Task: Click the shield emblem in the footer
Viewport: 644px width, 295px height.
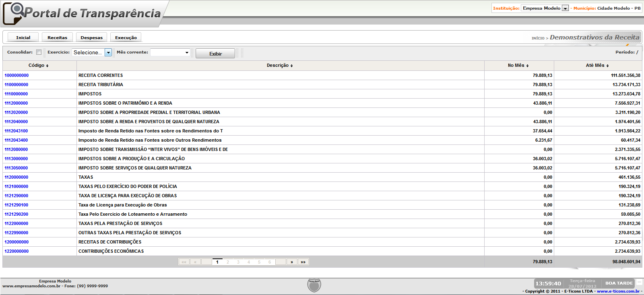Action: coord(314,285)
